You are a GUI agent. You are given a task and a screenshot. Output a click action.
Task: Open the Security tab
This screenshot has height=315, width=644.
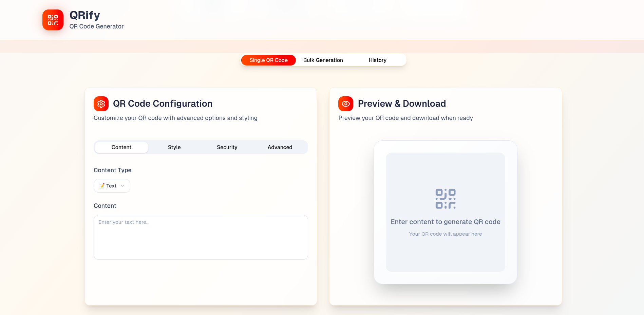[227, 147]
